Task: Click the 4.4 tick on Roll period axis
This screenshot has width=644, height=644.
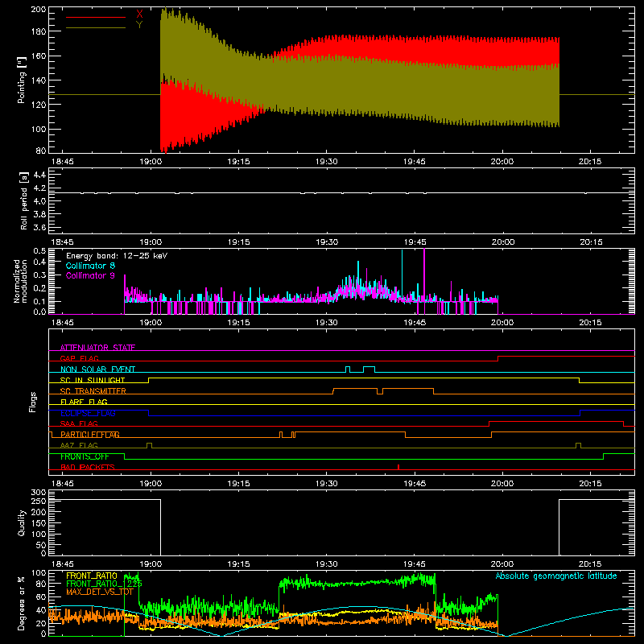Action: pos(39,175)
